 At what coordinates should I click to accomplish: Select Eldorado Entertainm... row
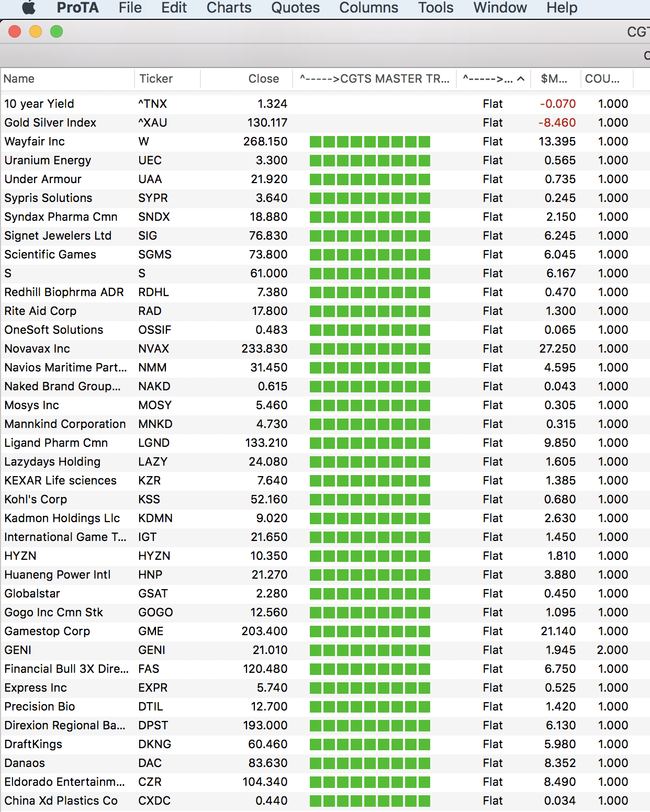click(325, 782)
